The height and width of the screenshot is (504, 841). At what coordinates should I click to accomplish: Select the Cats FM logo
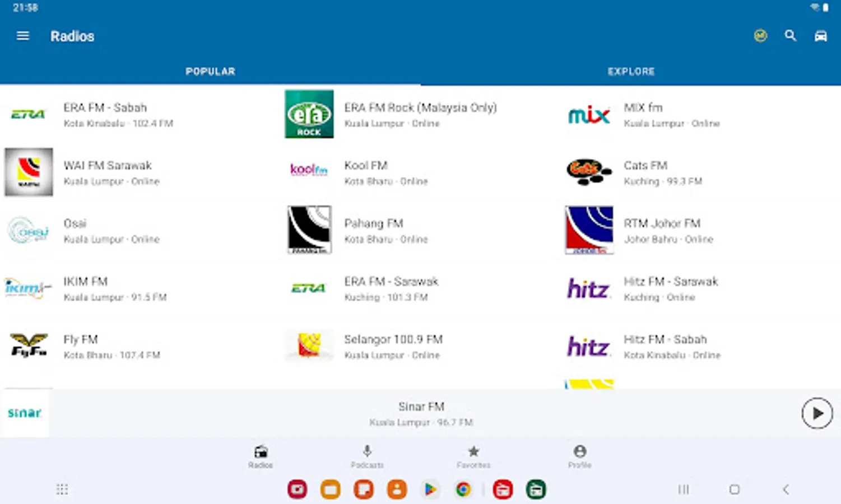(x=589, y=172)
